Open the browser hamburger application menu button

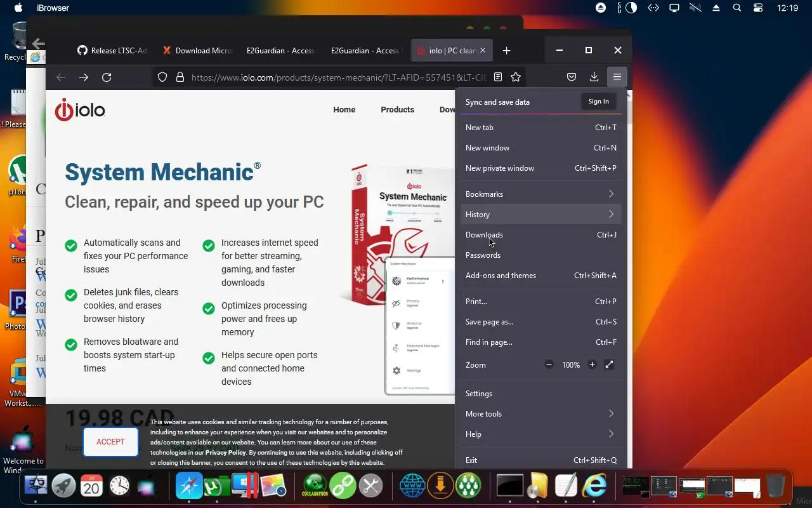coord(617,77)
